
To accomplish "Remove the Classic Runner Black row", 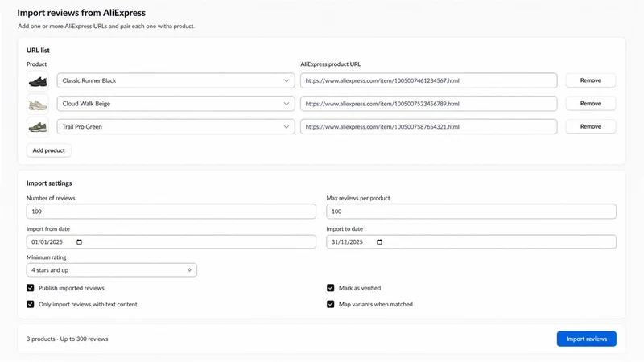I will point(591,80).
